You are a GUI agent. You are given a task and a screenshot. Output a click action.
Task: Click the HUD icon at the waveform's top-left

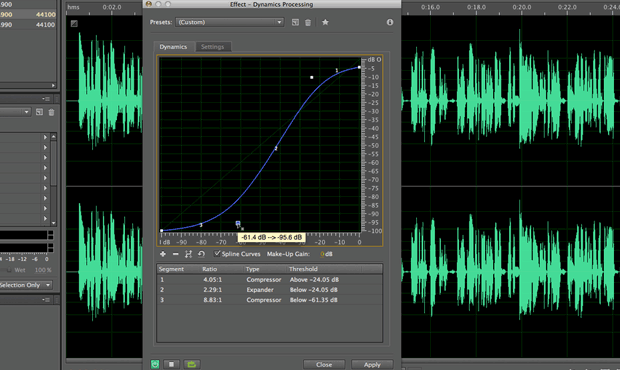(x=74, y=23)
